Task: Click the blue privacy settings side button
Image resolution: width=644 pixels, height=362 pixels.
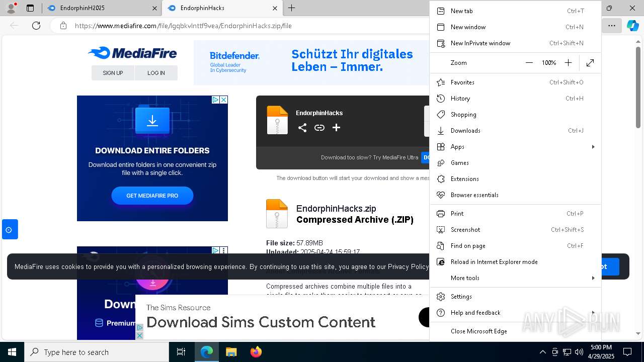Action: (9, 230)
